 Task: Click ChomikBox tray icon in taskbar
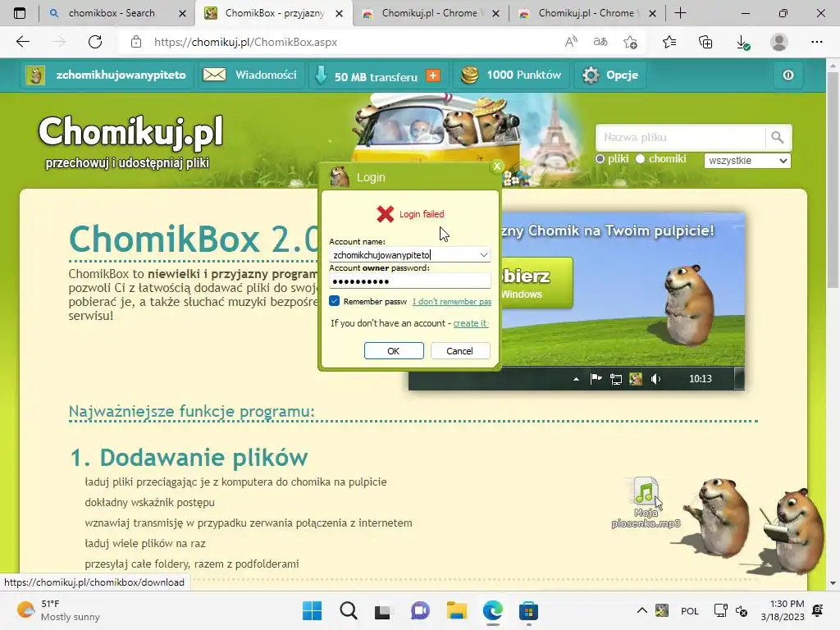coord(662,610)
